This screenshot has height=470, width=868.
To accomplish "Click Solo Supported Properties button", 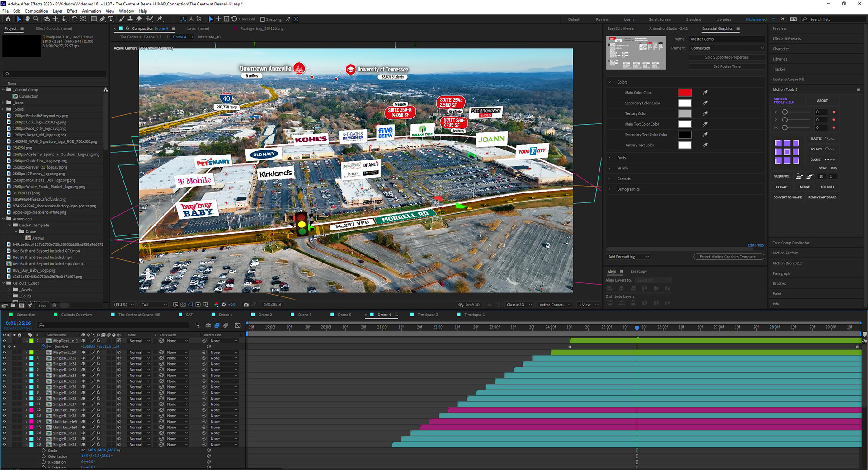I will 726,57.
